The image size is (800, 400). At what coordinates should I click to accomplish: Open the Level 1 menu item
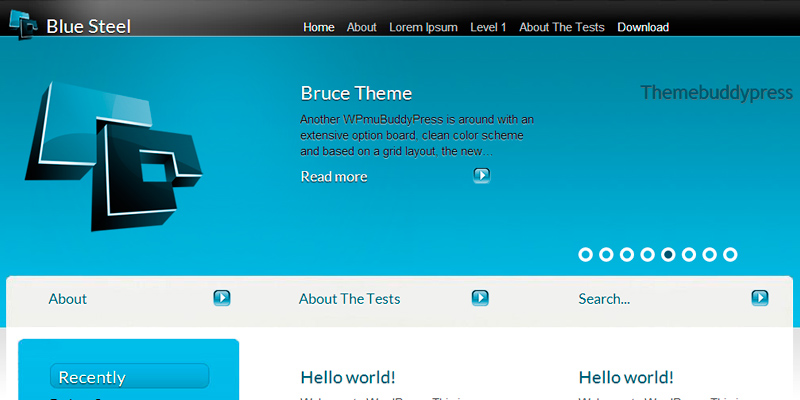click(488, 27)
